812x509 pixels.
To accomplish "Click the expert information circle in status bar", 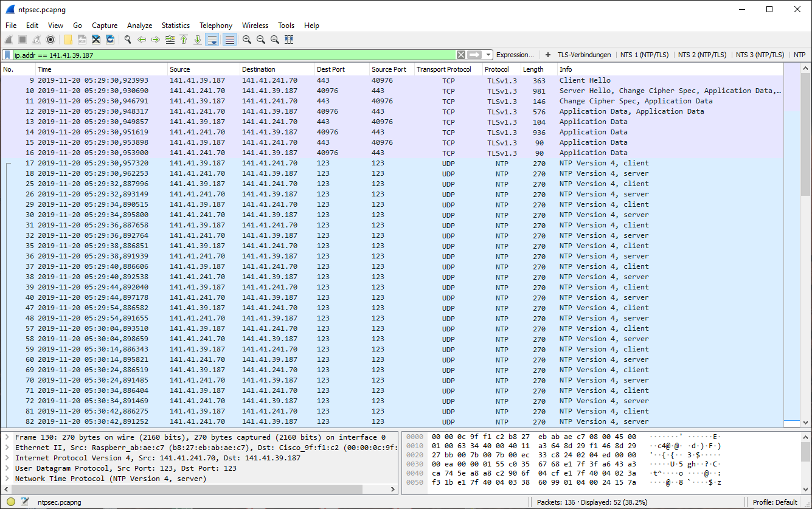I will tap(11, 502).
